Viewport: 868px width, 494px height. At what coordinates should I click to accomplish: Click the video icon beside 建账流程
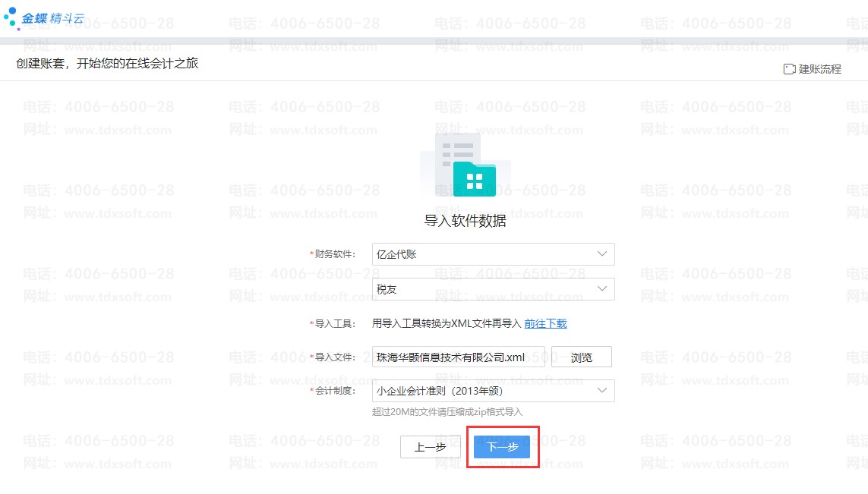click(x=789, y=69)
